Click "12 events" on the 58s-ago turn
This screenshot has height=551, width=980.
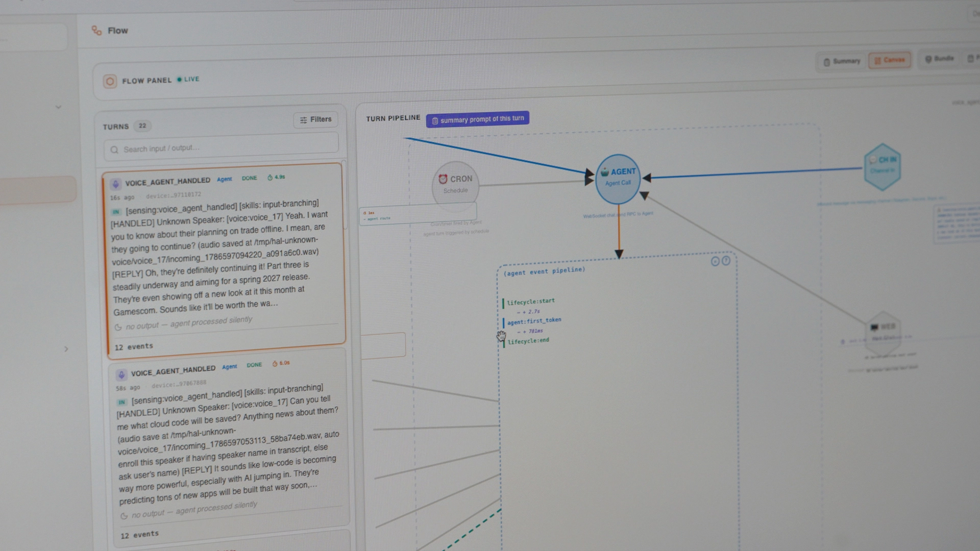pos(139,535)
